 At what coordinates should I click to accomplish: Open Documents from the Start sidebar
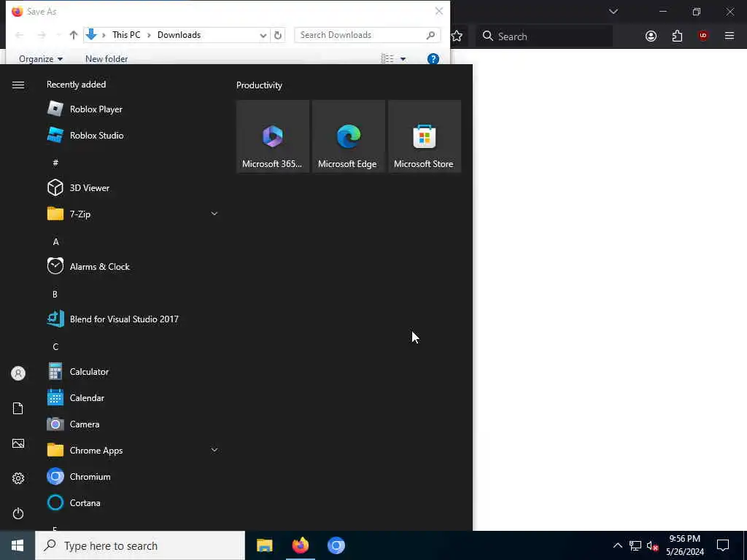pyautogui.click(x=18, y=408)
